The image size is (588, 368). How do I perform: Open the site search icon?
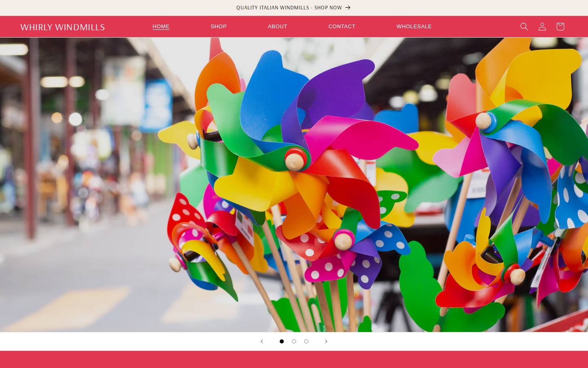coord(524,27)
